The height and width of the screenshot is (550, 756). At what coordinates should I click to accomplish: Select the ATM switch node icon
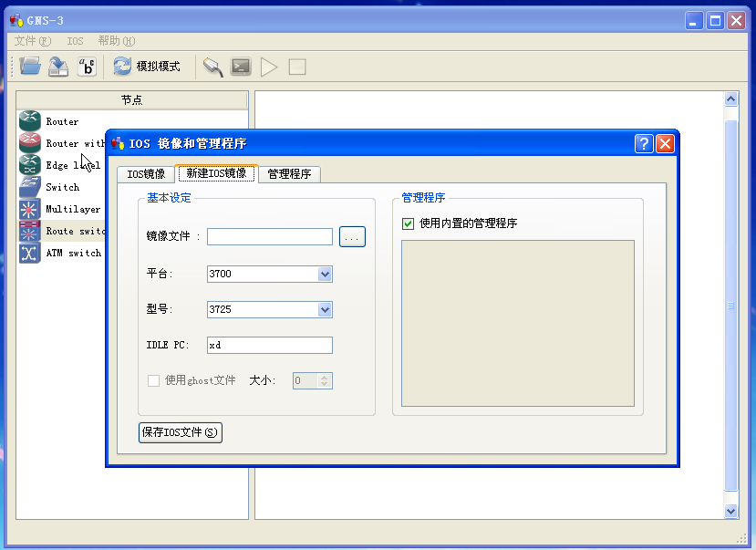click(x=27, y=253)
